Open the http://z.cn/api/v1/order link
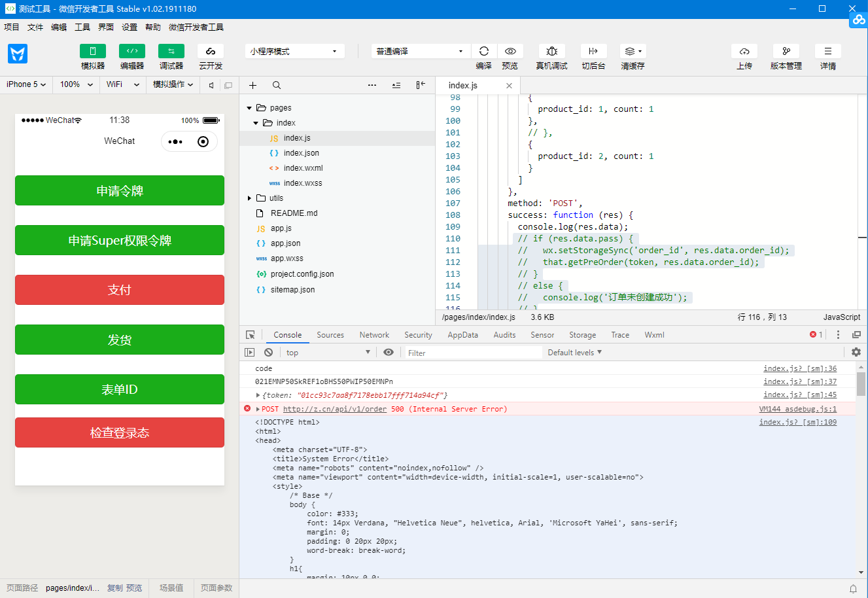 (335, 409)
